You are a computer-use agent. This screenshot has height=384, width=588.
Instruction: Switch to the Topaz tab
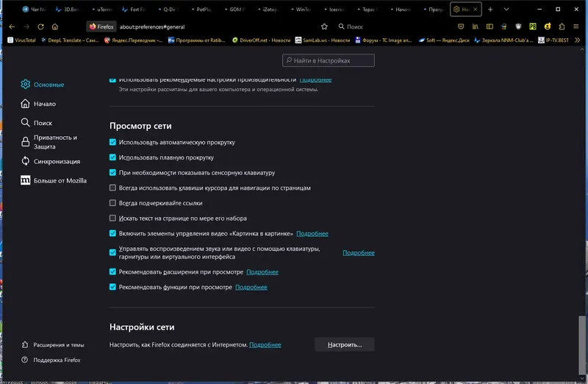click(367, 10)
